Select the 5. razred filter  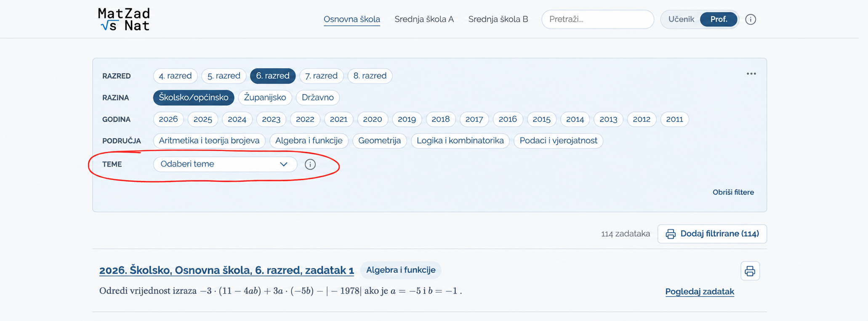(x=224, y=76)
